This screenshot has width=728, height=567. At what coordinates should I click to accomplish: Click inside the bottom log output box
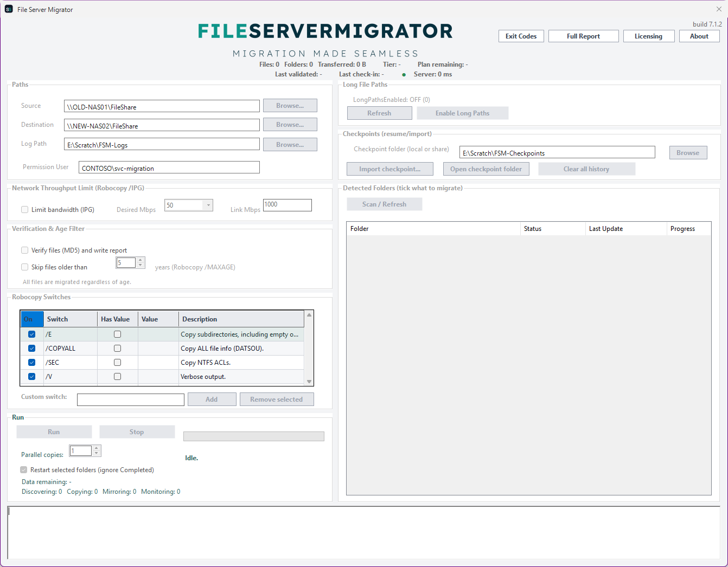click(x=363, y=532)
